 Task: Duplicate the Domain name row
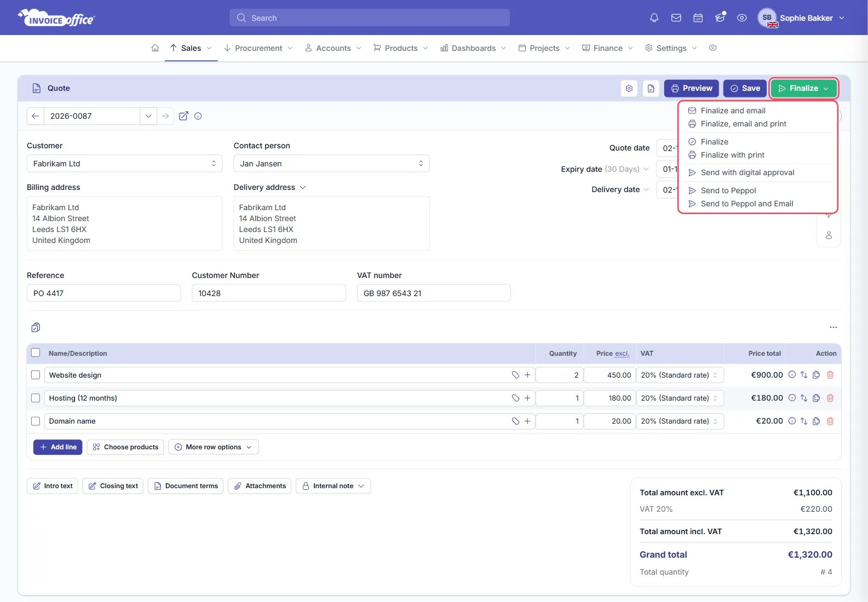pyautogui.click(x=816, y=421)
